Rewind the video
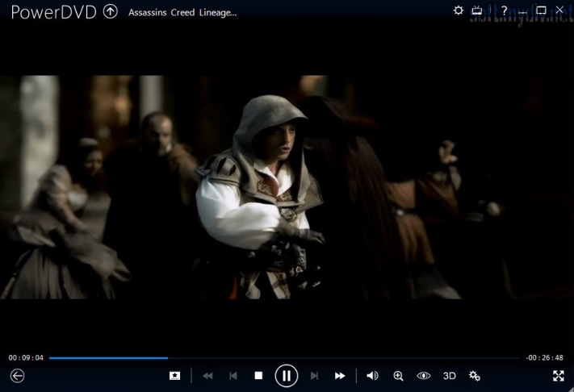The image size is (574, 392). 207,376
